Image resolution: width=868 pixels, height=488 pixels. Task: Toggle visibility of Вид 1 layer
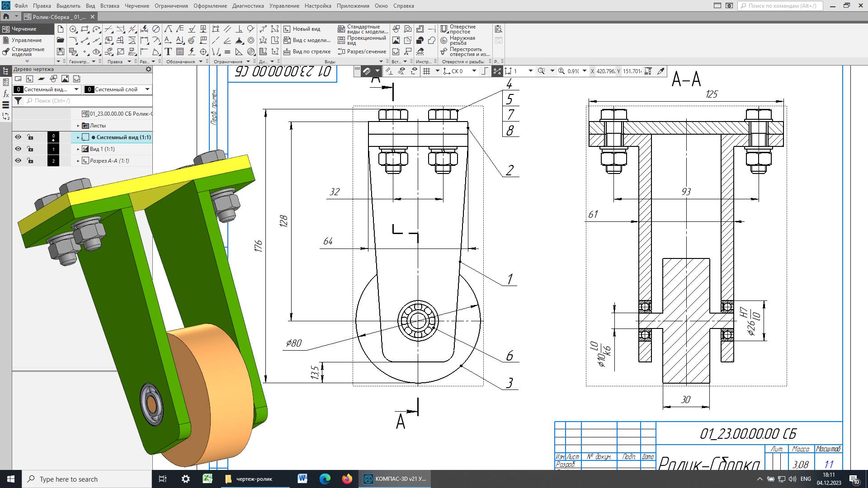point(18,149)
